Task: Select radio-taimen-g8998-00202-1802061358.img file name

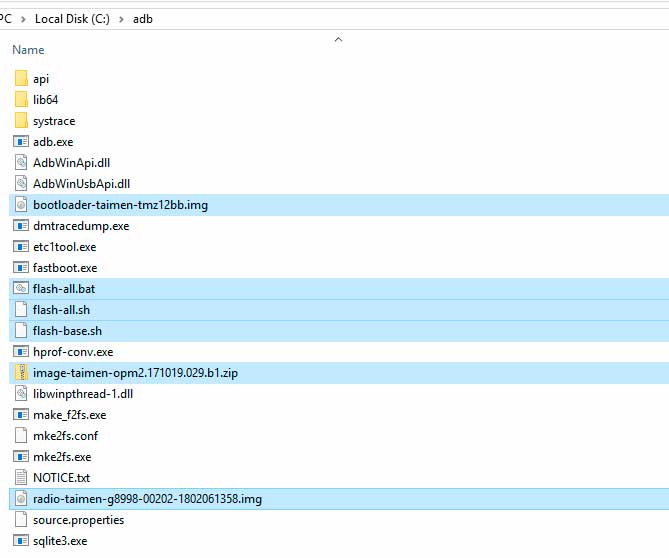Action: [147, 499]
